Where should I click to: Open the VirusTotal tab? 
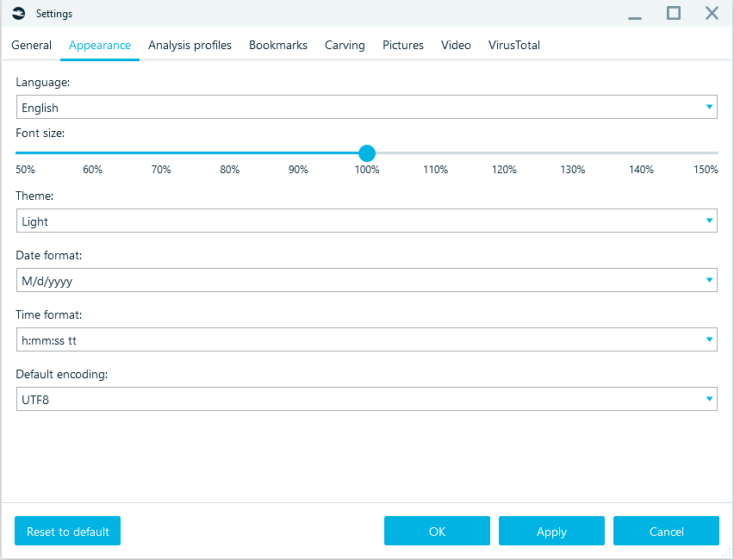click(514, 45)
